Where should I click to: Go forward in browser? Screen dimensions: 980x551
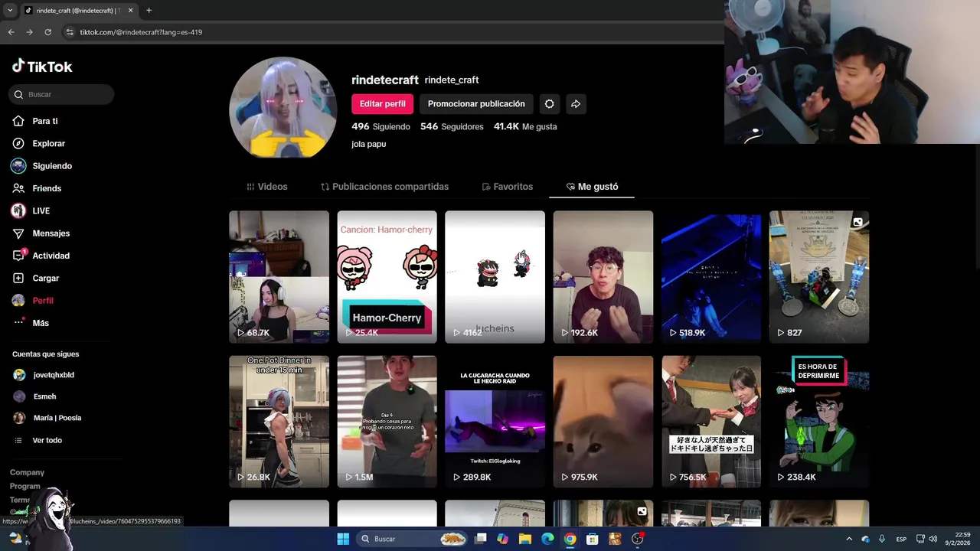(29, 32)
